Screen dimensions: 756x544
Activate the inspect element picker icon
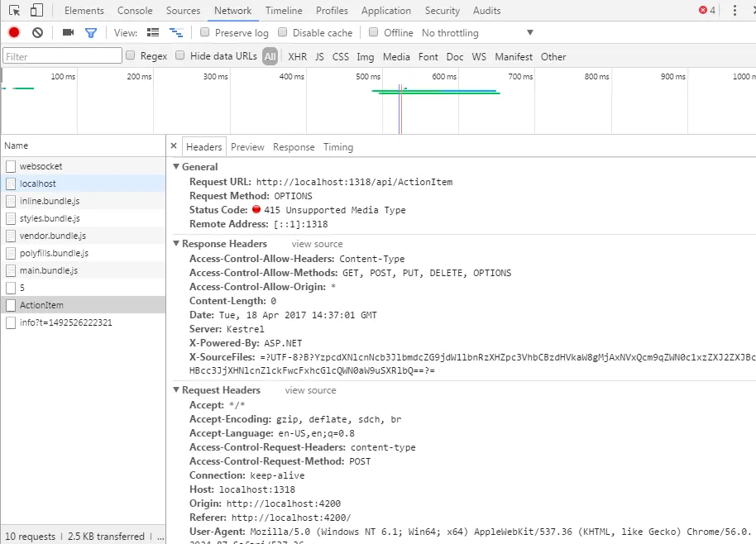[x=14, y=11]
